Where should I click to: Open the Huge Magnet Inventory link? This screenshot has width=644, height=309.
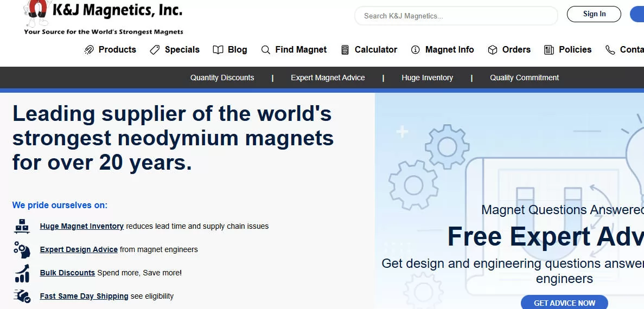[82, 226]
